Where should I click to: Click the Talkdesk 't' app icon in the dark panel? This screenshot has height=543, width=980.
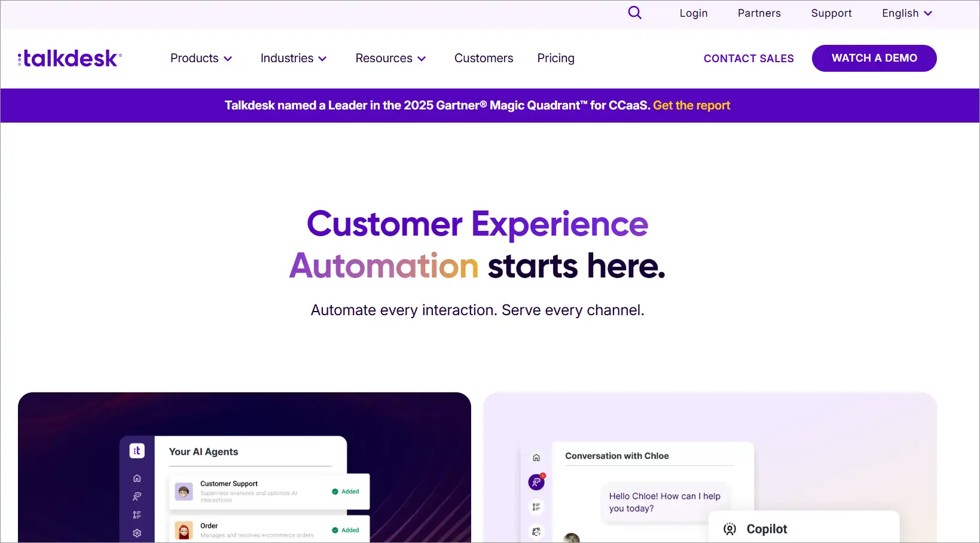[x=137, y=451]
